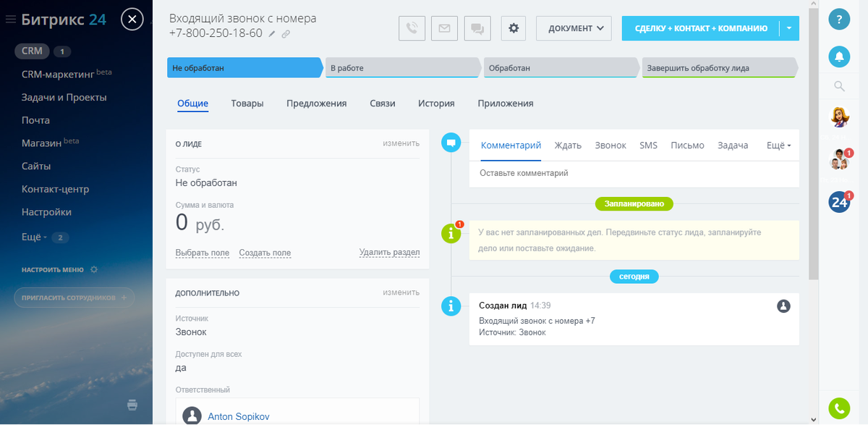This screenshot has height=425, width=868.
Task: Open the gear settings icon in header
Action: click(514, 28)
